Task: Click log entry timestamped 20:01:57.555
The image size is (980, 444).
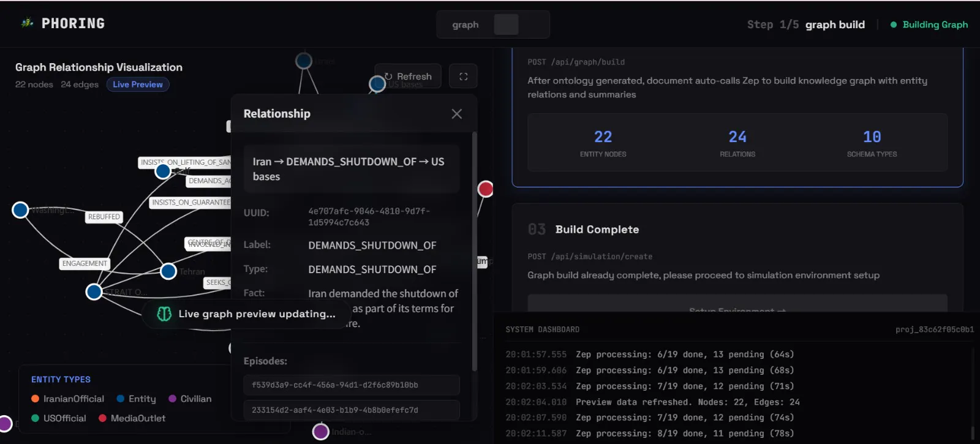Action: point(536,355)
